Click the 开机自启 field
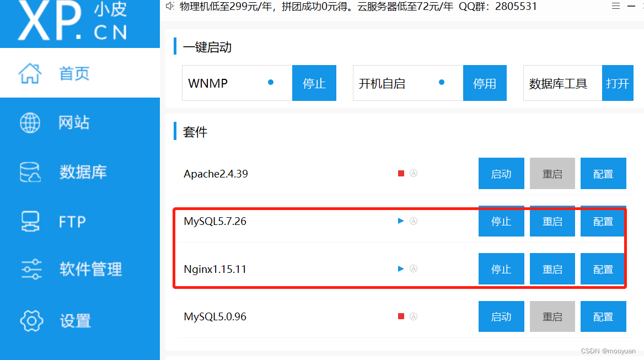 click(408, 83)
